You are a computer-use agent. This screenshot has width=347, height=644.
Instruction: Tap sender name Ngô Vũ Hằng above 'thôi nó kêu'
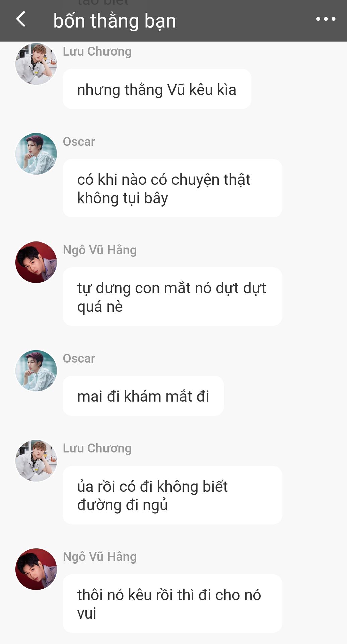click(100, 557)
